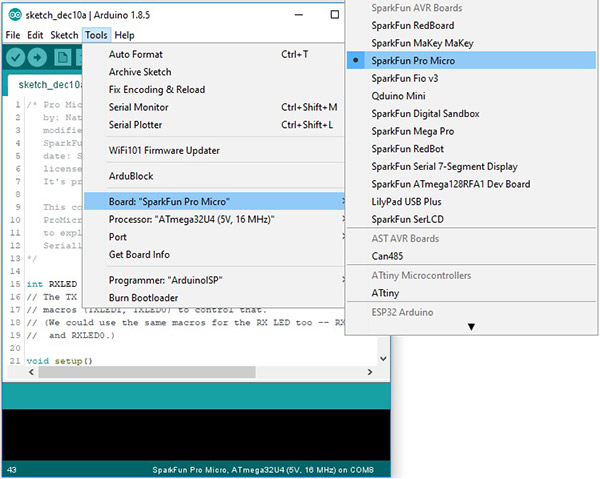Click the down arrow under the board list
600x479 pixels.
(x=471, y=326)
